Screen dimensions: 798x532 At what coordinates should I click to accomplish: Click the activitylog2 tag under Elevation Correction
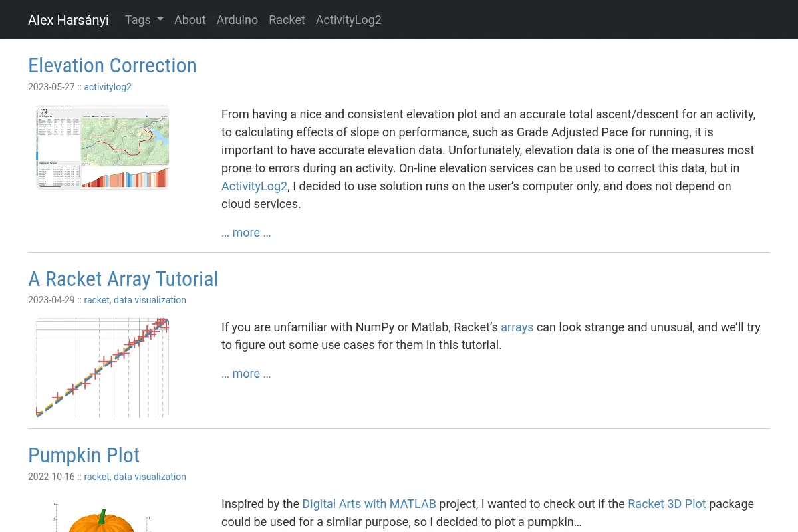tap(108, 87)
